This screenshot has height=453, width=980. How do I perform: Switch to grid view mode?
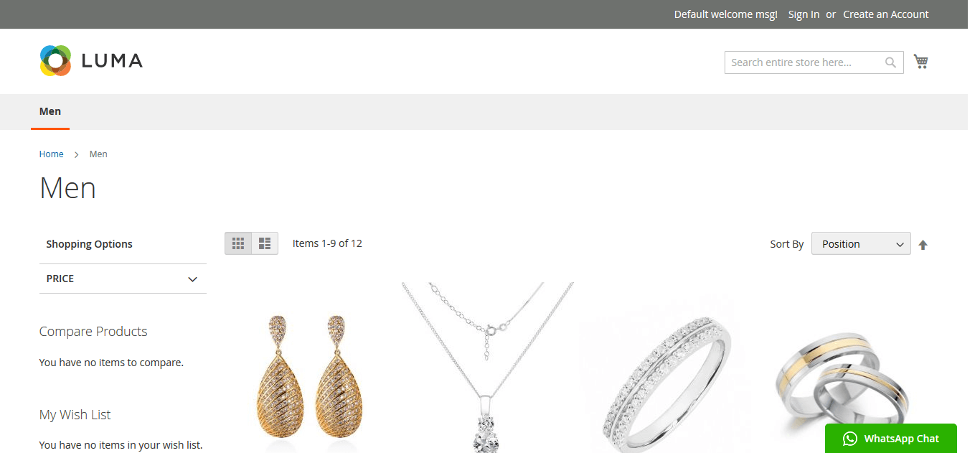click(238, 244)
